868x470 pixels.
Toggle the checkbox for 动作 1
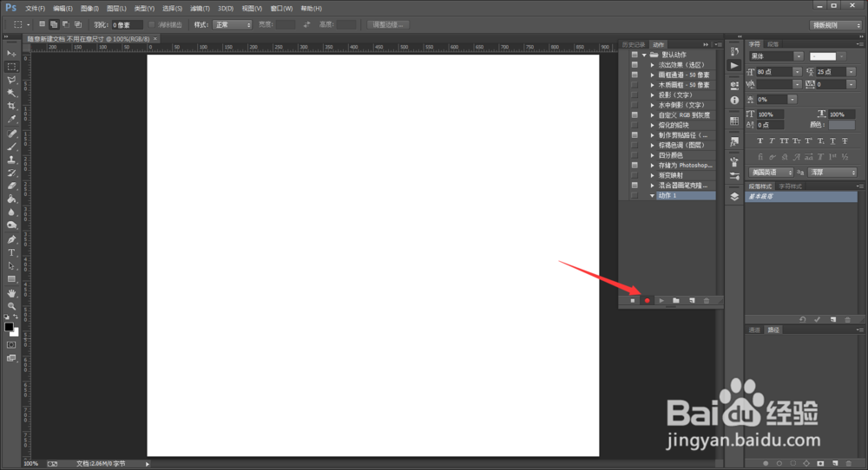[x=635, y=196]
